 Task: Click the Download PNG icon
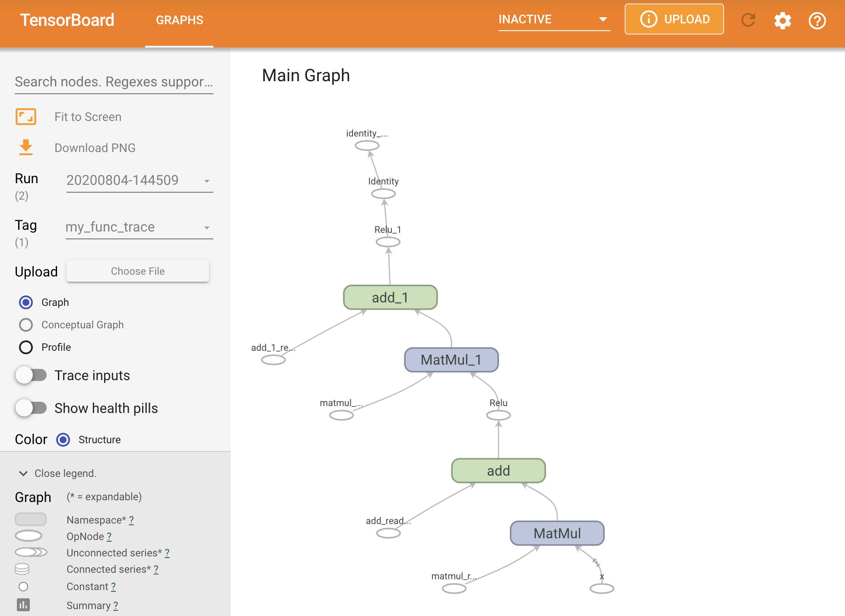pos(26,148)
